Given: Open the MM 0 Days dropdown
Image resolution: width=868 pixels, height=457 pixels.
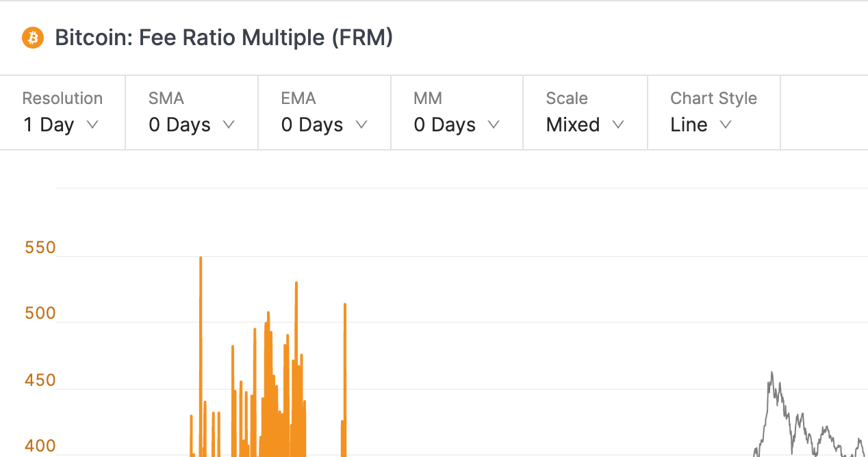Looking at the screenshot, I should 457,112.
